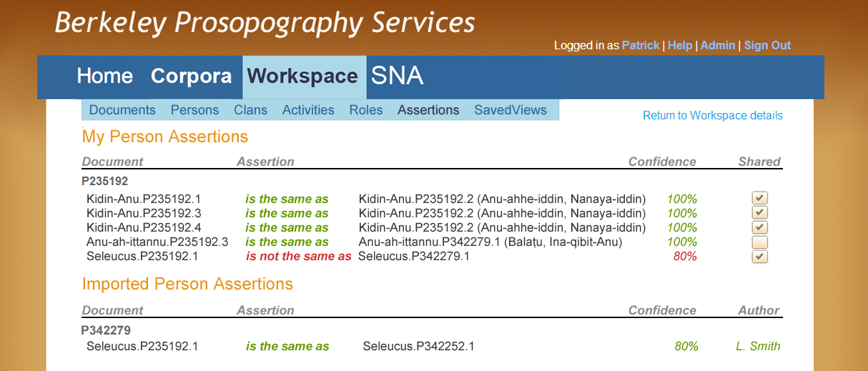Go to the Documents sub-tab
The height and width of the screenshot is (371, 868).
122,110
